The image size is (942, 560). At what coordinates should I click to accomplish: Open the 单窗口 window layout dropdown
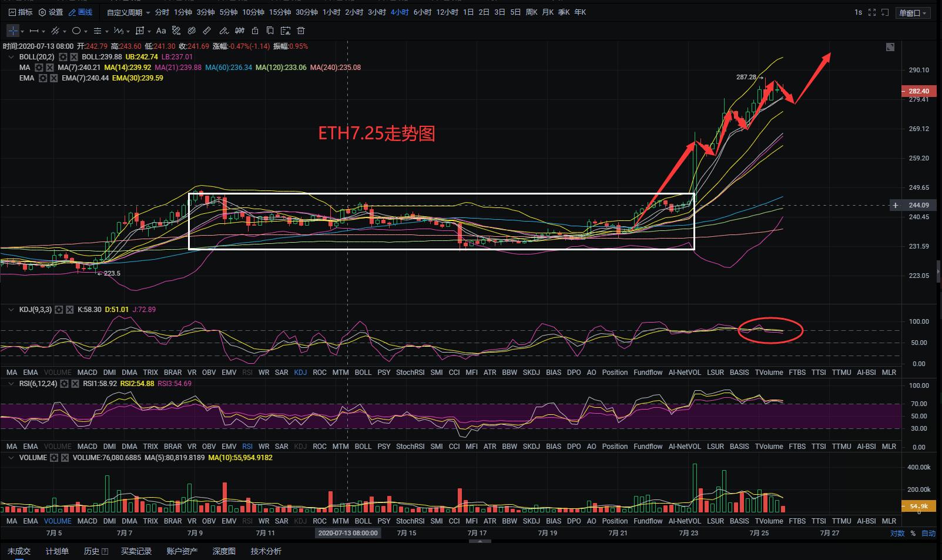click(913, 13)
